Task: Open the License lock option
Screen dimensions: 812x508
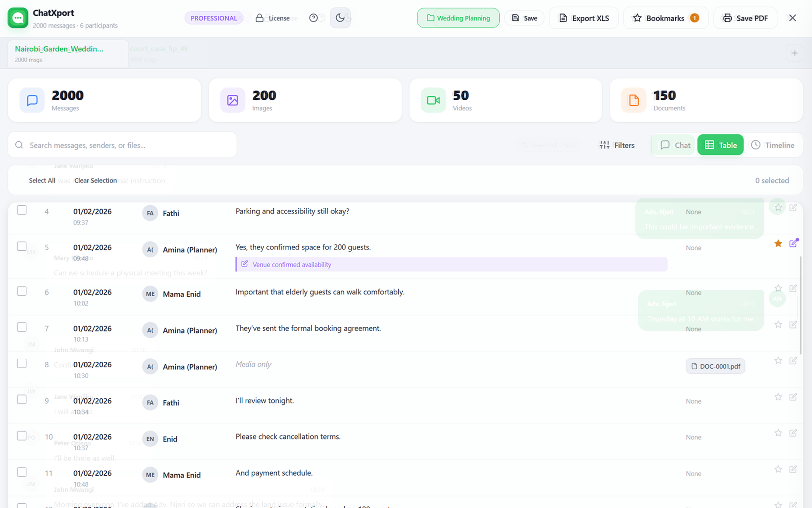Action: point(272,18)
